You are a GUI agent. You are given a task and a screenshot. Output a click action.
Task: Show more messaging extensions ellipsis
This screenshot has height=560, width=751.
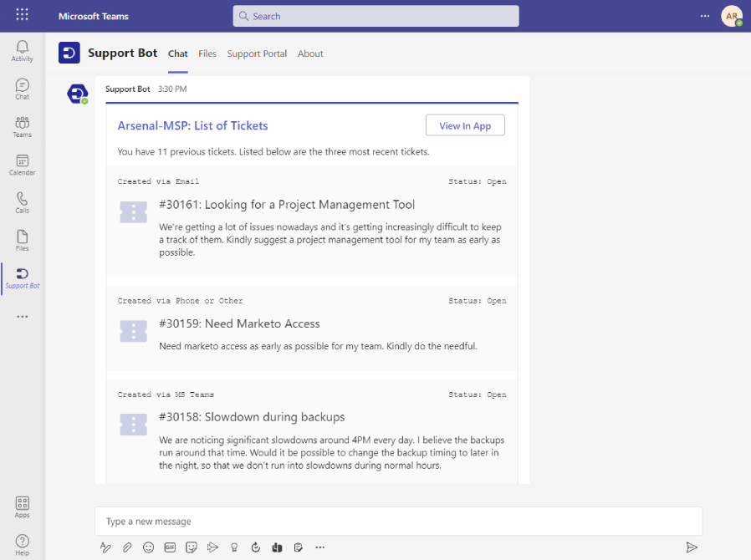pos(320,547)
